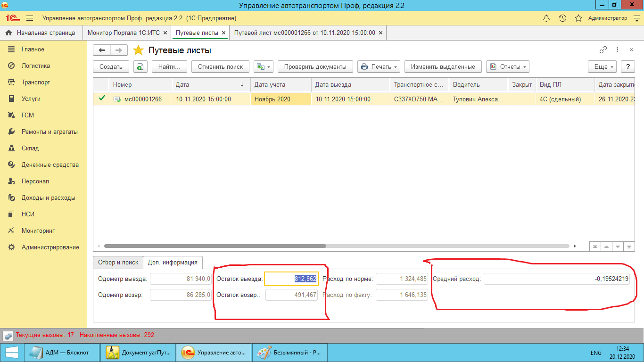Click the copy-document icon next to Создать
Image resolution: width=644 pixels, height=362 pixels.
[x=140, y=67]
